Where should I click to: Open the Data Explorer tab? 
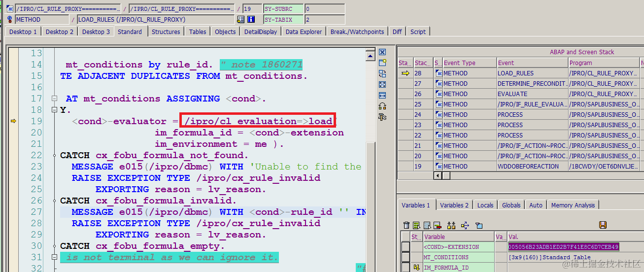coord(304,32)
